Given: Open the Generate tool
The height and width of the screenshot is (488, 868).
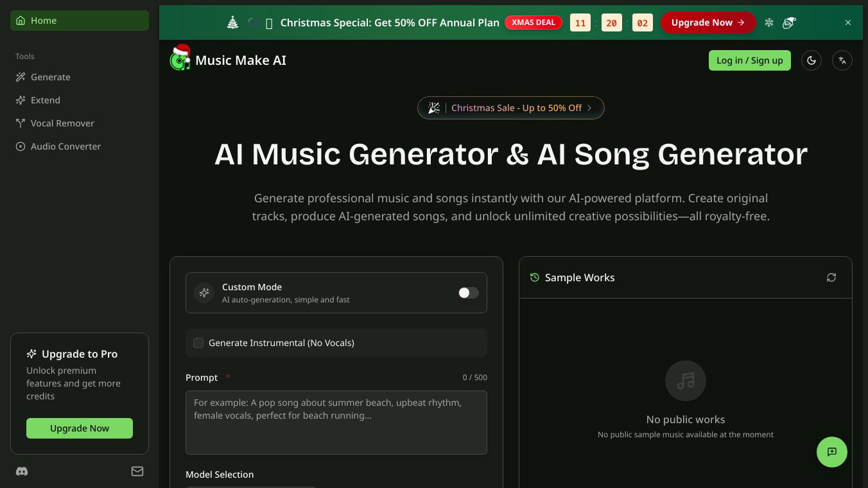Looking at the screenshot, I should point(80,77).
